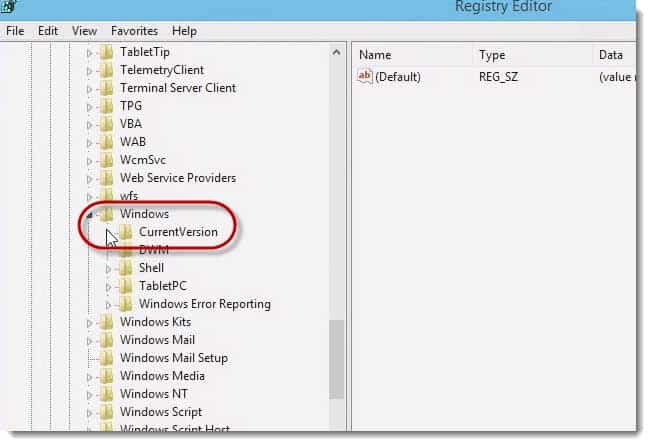This screenshot has width=651, height=446.
Task: Collapse the Windows key
Action: [x=89, y=215]
